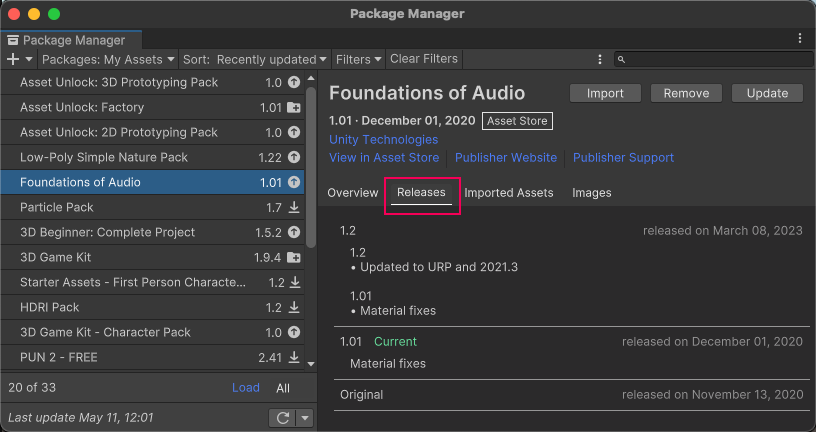Open dropdown arrow beside refresh button
Image resolution: width=816 pixels, height=432 pixels.
tap(305, 418)
